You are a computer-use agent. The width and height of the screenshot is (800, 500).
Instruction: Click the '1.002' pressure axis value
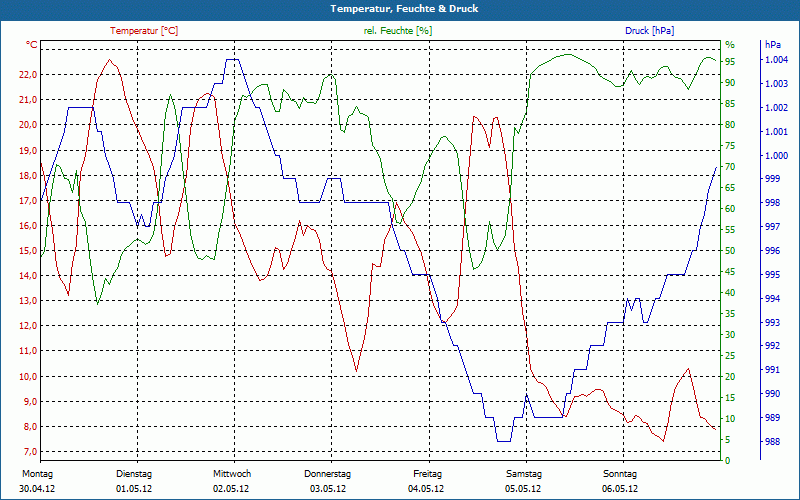776,107
